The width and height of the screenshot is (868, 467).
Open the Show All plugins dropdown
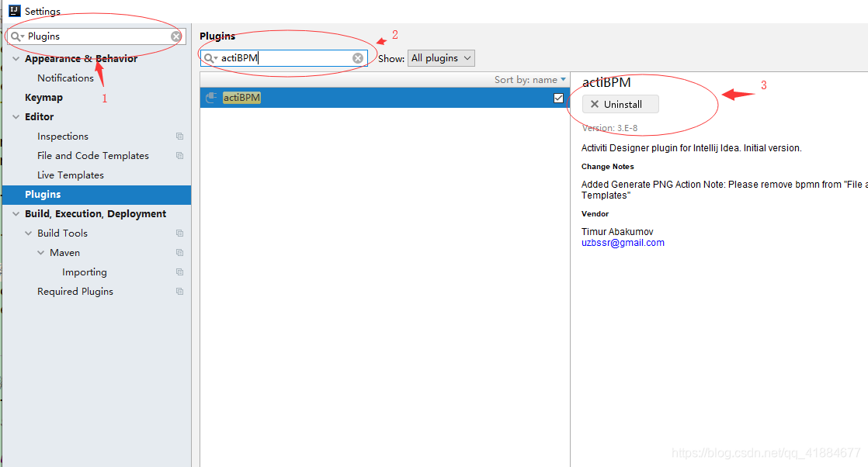(441, 58)
